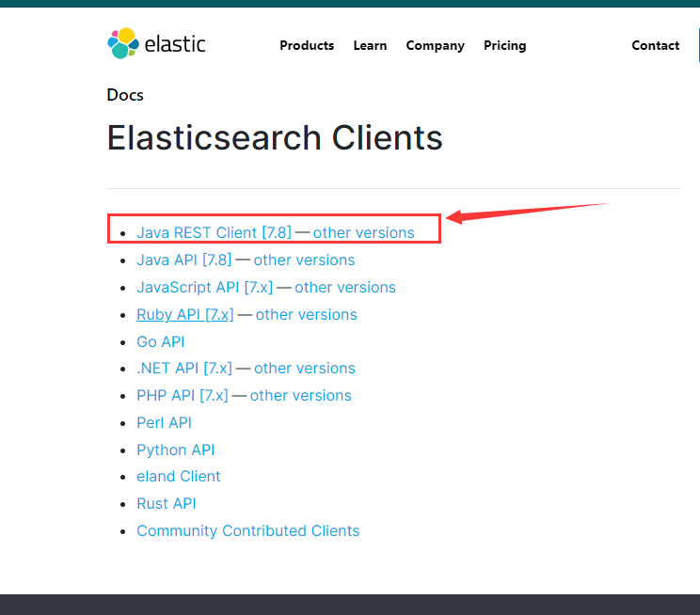Open Java REST Client [7.8] link
The height and width of the screenshot is (615, 700).
[214, 232]
